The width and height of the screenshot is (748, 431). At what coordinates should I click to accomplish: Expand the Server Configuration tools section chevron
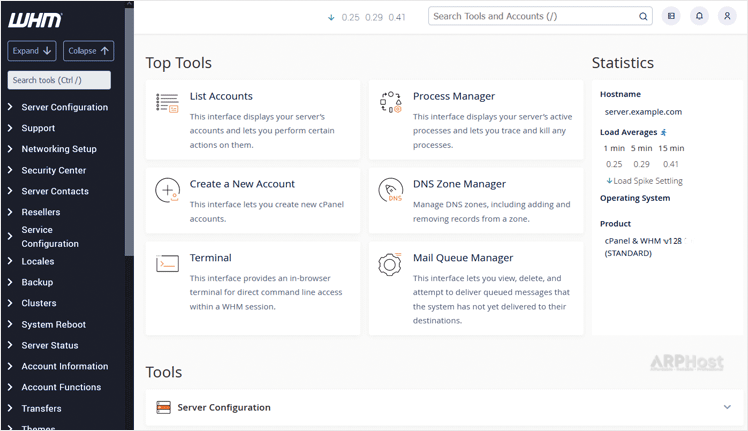coord(727,407)
